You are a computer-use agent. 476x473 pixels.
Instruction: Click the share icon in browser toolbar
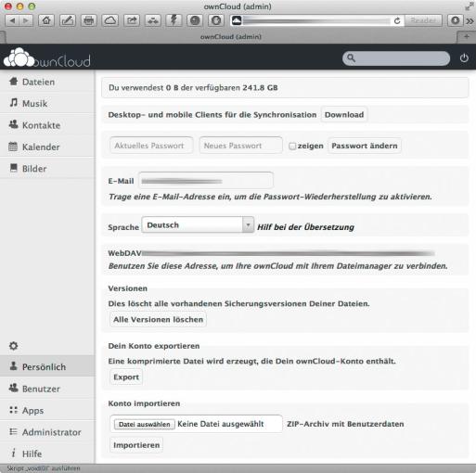point(132,20)
